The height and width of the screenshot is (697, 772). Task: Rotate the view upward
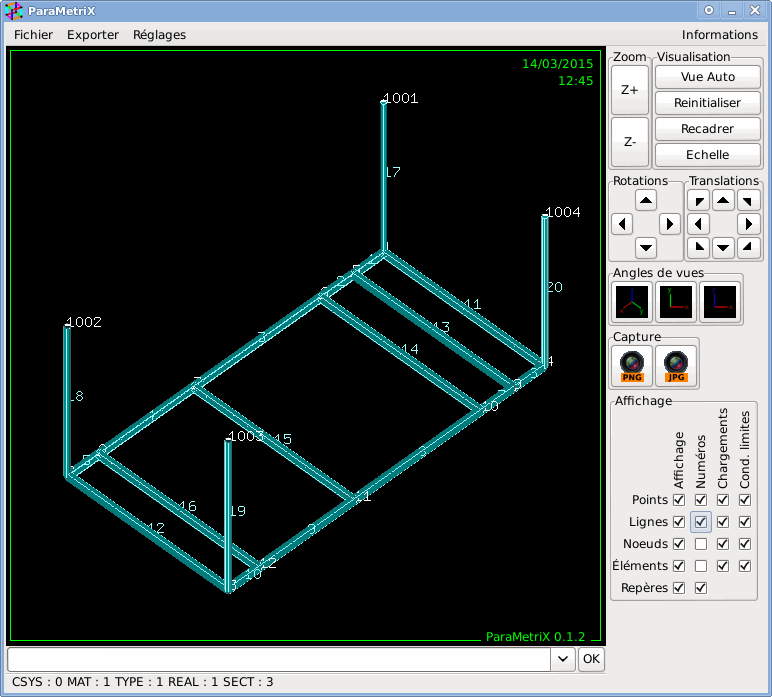[645, 200]
